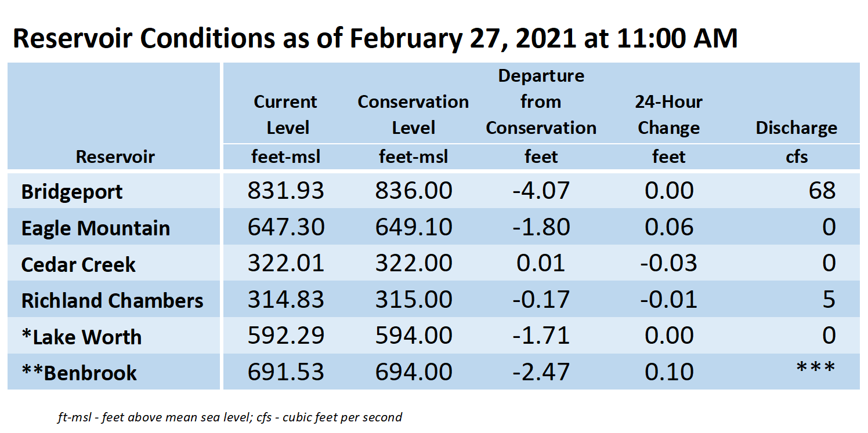Click Cedar Creek departure value 0.01
The image size is (868, 433).
coord(541,263)
